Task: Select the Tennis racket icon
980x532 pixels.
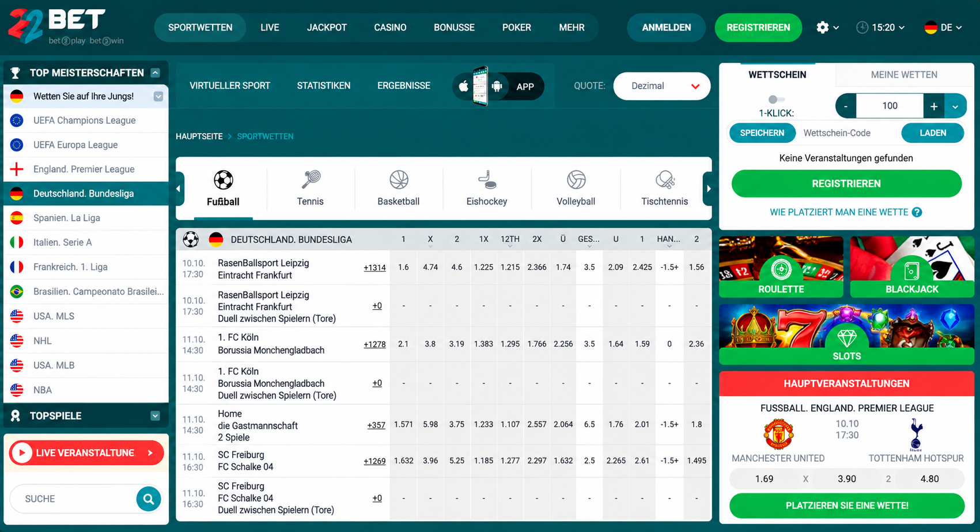Action: 311,180
